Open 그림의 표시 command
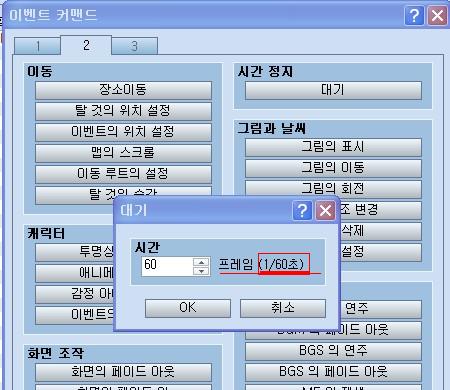The image size is (450, 390). click(x=333, y=147)
